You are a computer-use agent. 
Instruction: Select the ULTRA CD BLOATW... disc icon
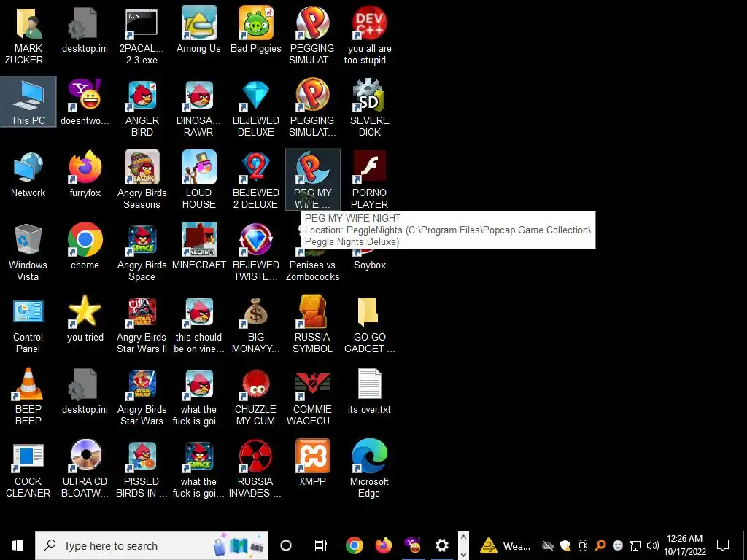tap(85, 469)
